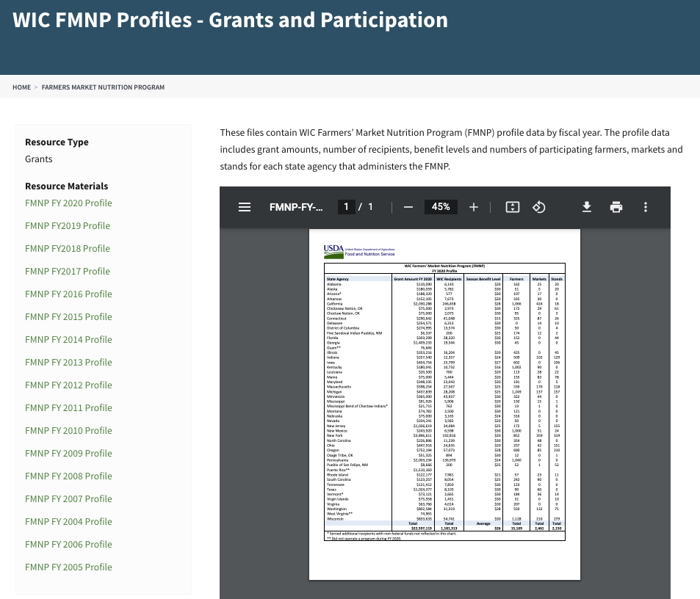Open FMNP FY 2010 Profile resource
Image resolution: width=700 pixels, height=599 pixels.
click(x=68, y=430)
